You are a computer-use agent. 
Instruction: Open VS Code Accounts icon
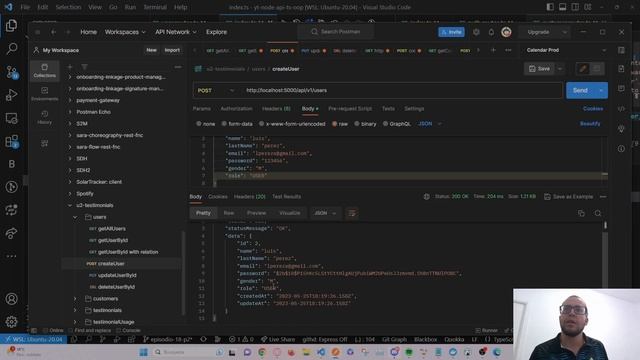[x=11, y=299]
